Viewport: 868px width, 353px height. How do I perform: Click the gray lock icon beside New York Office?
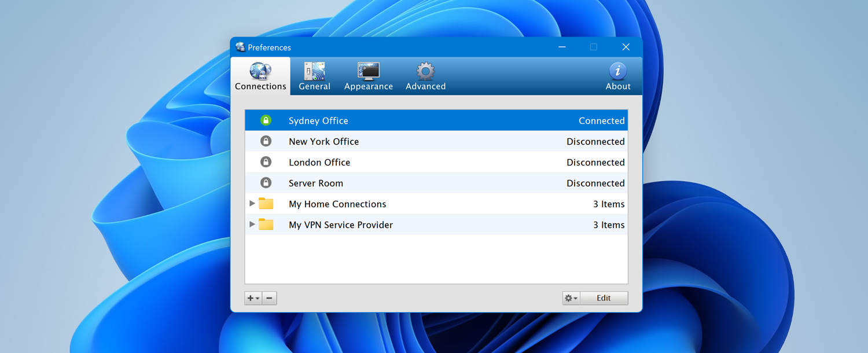point(266,141)
